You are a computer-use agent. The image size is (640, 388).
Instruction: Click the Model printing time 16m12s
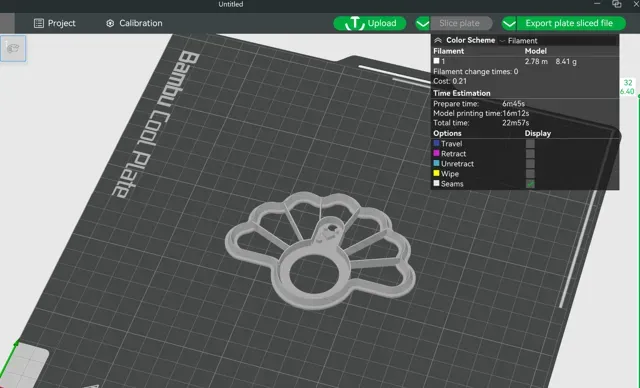pos(516,113)
